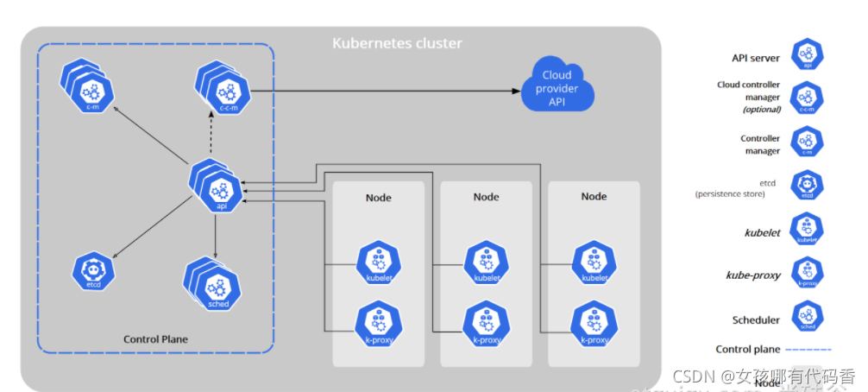
Task: Click the "(persistence store)" legend text
Action: point(730,194)
